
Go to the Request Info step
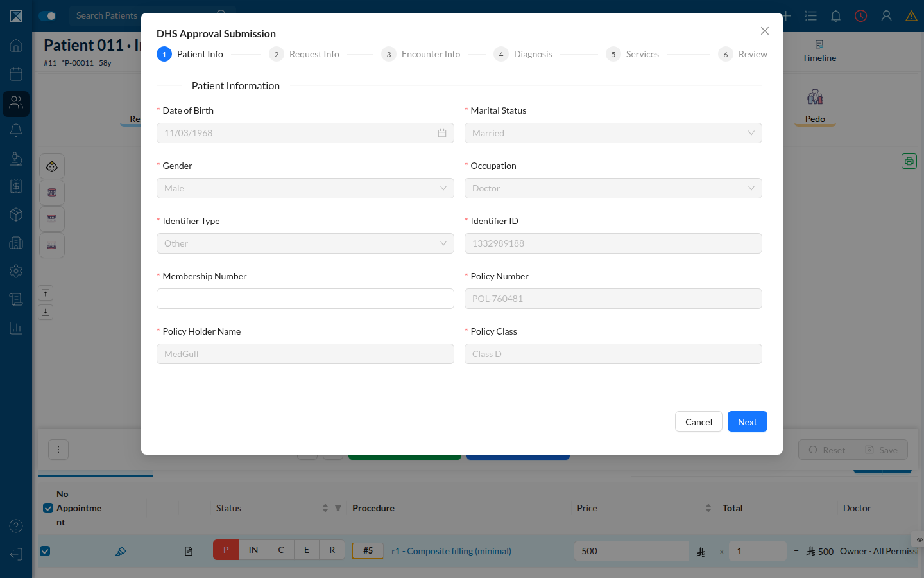pos(304,54)
